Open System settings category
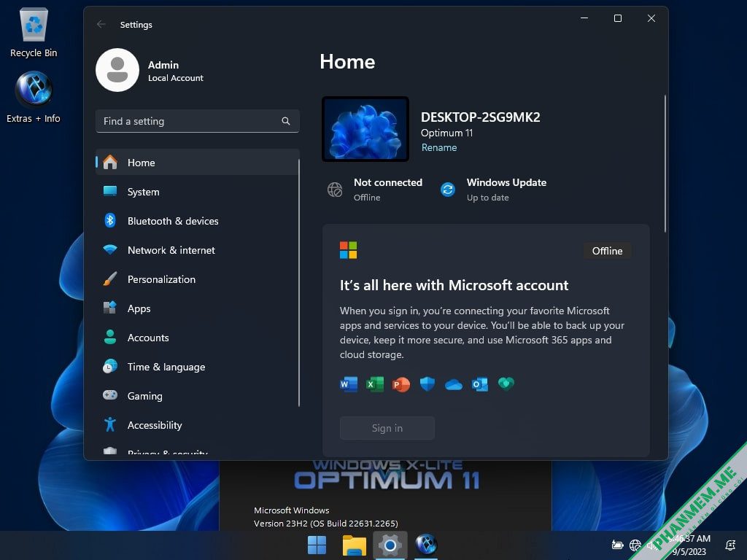Viewport: 747px width, 560px height. point(197,192)
